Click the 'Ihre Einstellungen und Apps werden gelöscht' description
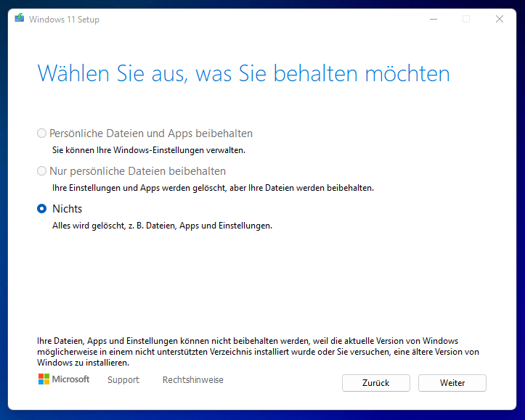The image size is (525, 420). tap(213, 188)
